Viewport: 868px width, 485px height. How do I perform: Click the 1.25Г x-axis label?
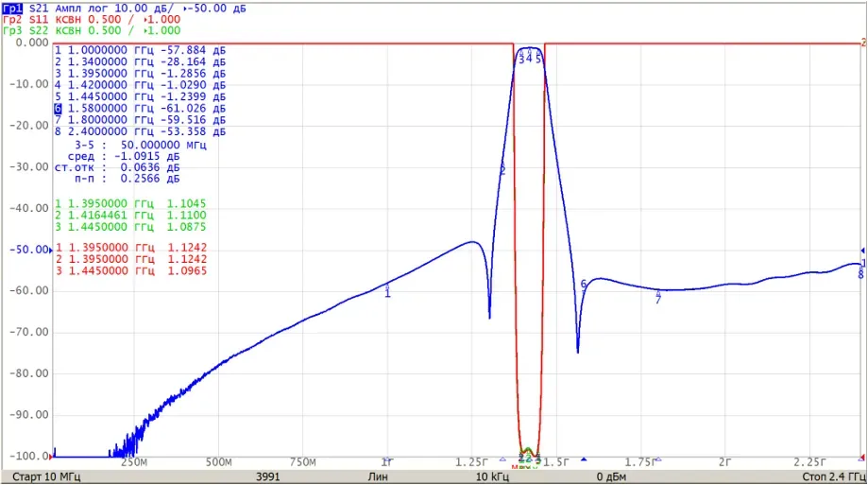[x=471, y=462]
